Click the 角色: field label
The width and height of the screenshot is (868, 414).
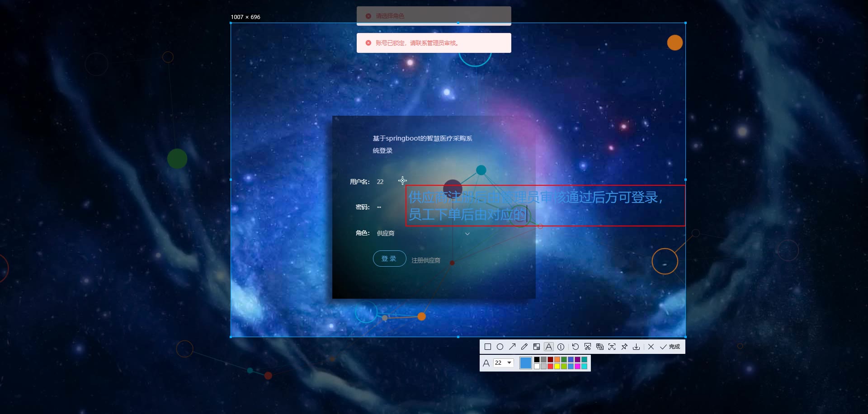point(363,233)
